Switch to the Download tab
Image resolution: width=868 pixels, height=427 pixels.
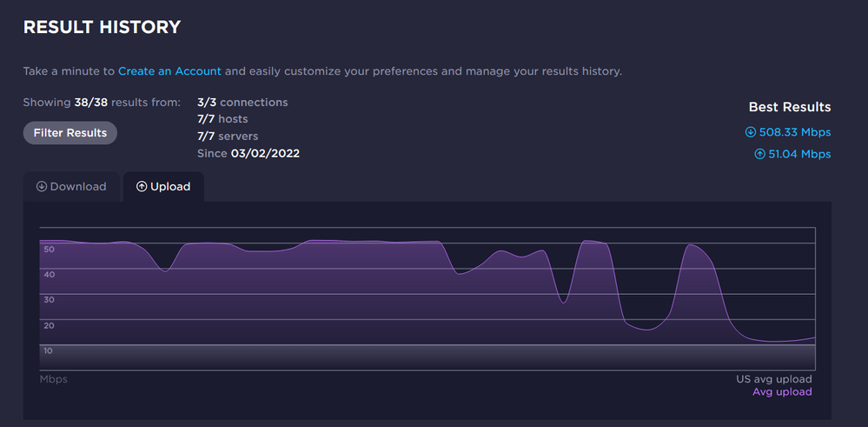pyautogui.click(x=72, y=187)
